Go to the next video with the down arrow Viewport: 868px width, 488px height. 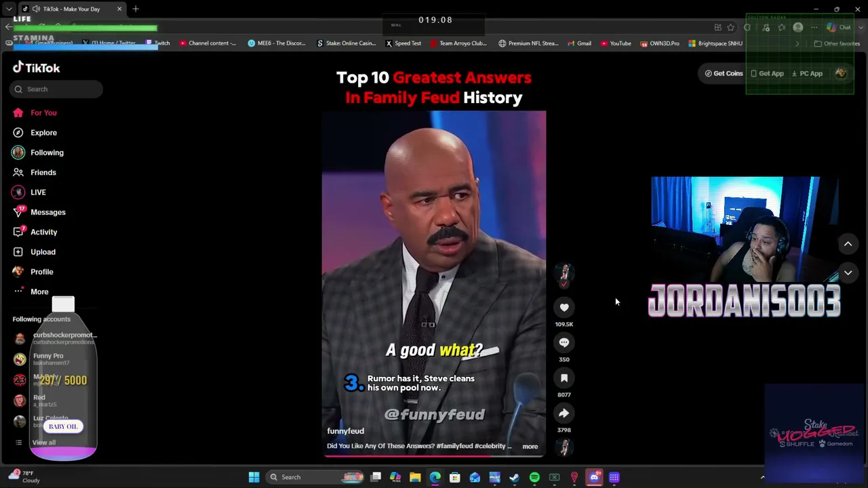[x=848, y=272]
